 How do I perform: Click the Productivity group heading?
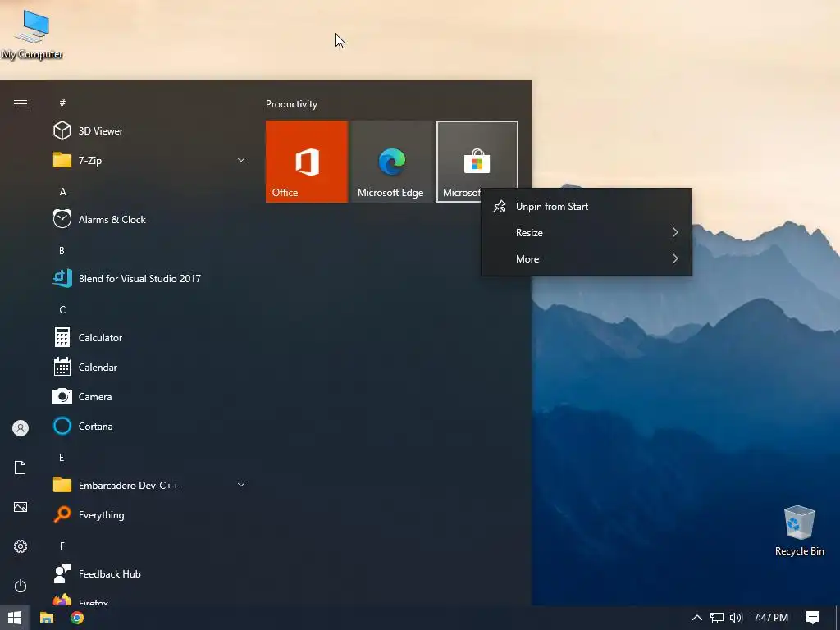tap(291, 104)
